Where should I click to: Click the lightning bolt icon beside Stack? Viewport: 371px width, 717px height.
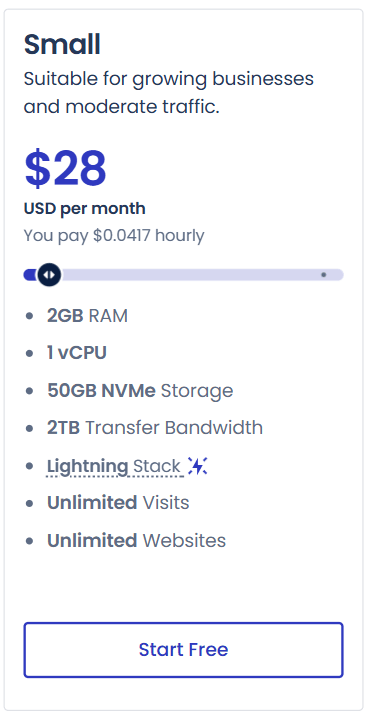click(x=198, y=466)
